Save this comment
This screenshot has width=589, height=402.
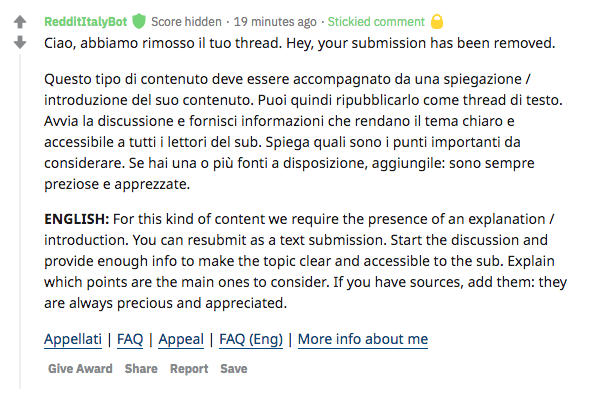click(234, 369)
